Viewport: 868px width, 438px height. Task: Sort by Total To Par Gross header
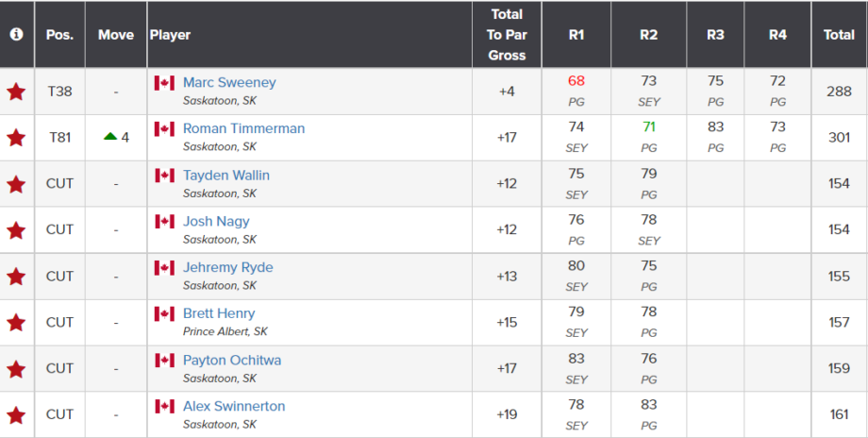tap(507, 34)
